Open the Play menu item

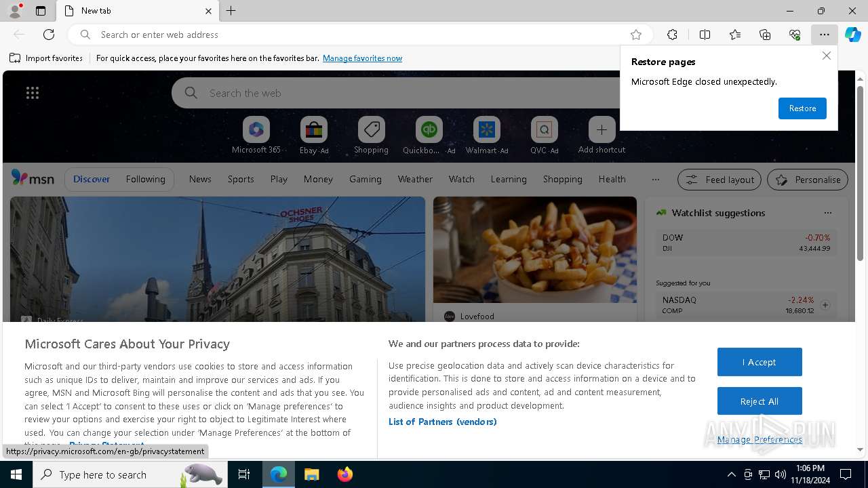coord(279,179)
